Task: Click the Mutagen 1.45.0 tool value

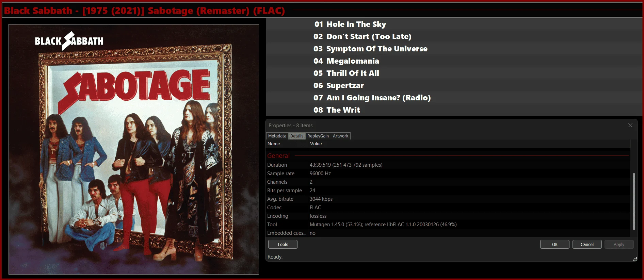Action: (383, 224)
